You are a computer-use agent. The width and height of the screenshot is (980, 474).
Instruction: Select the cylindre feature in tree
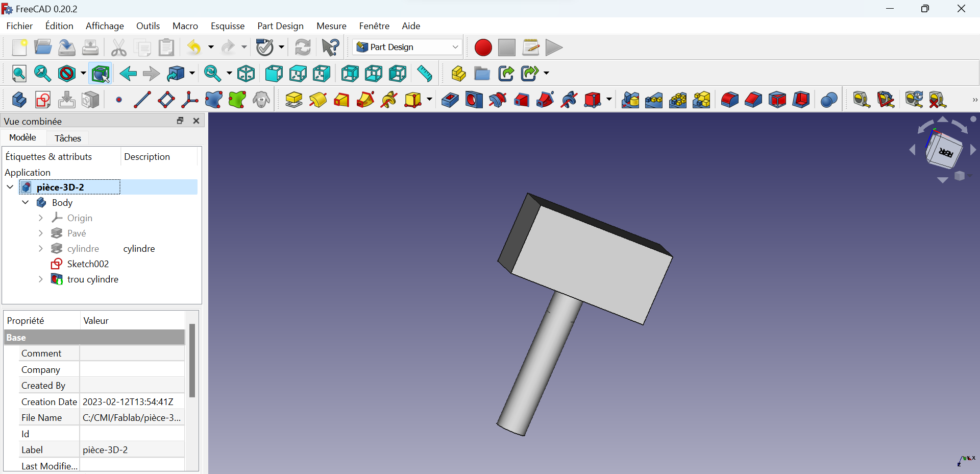tap(83, 248)
